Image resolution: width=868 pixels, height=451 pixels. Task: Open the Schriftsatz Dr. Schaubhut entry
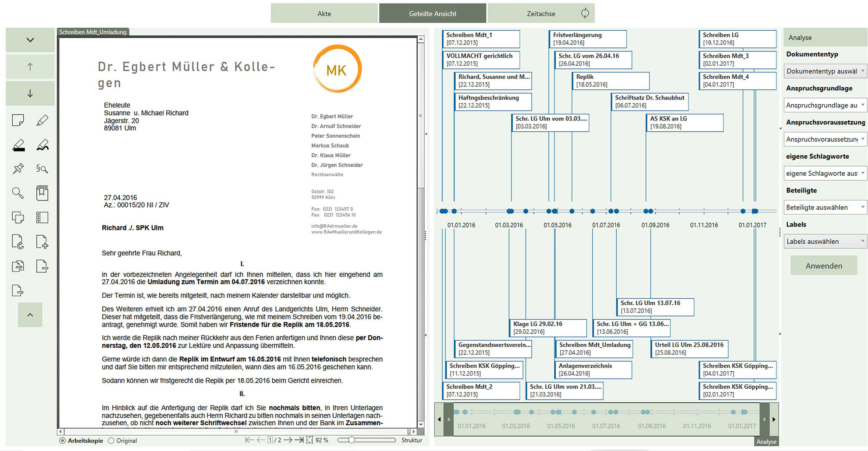(x=649, y=102)
